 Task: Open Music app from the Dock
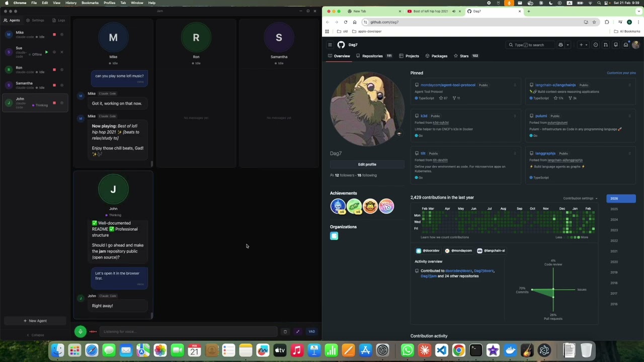(297, 350)
